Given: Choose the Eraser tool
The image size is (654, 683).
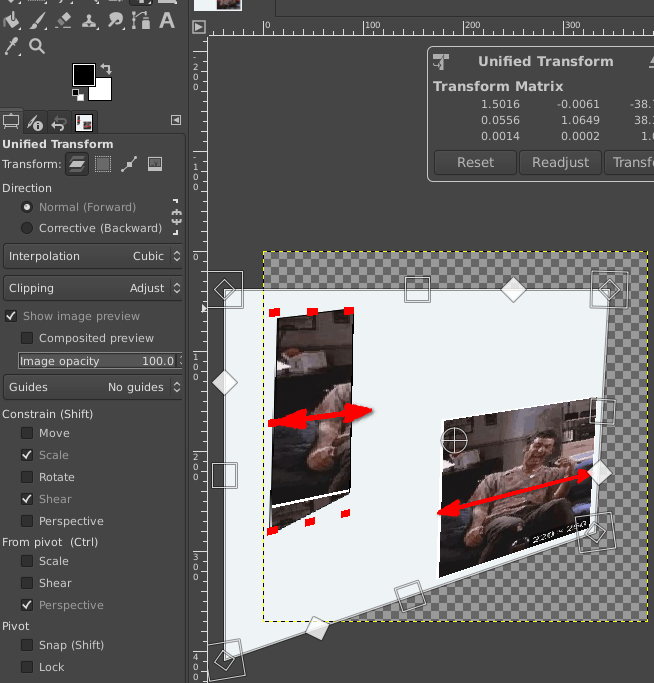Looking at the screenshot, I should point(64,20).
